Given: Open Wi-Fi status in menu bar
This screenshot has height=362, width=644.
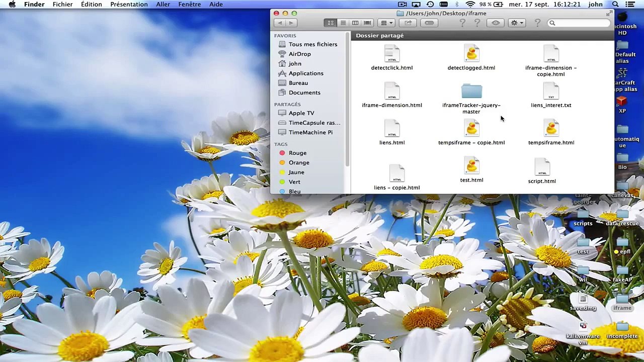Looking at the screenshot, I should (470, 5).
